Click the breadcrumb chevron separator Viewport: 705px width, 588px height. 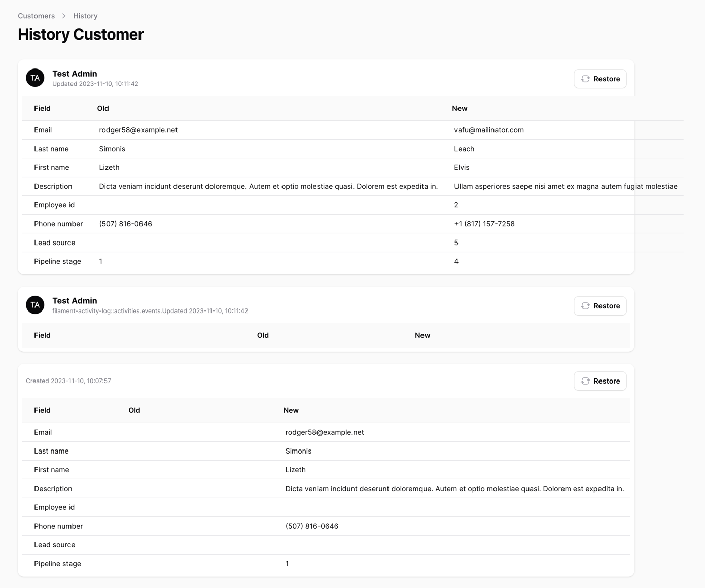pos(64,16)
